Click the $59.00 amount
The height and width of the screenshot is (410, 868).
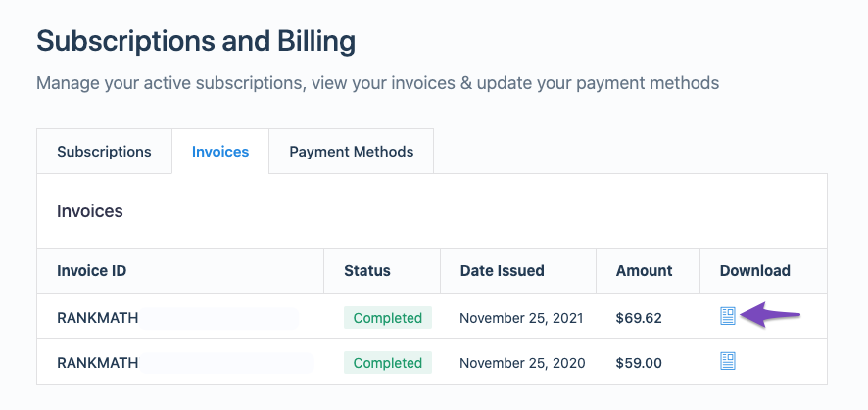(639, 363)
